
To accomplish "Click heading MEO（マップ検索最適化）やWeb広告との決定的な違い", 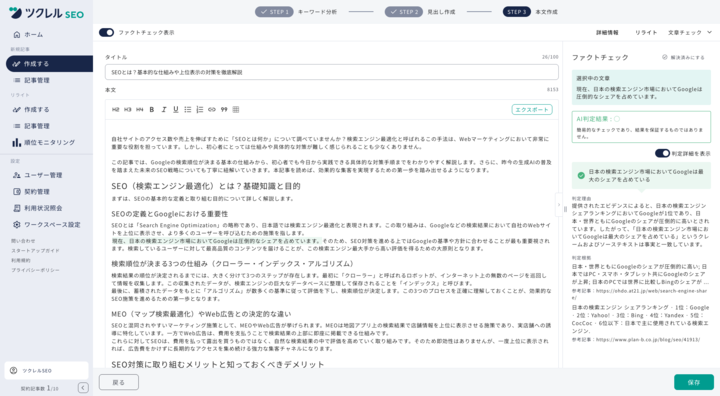I will coord(201,314).
